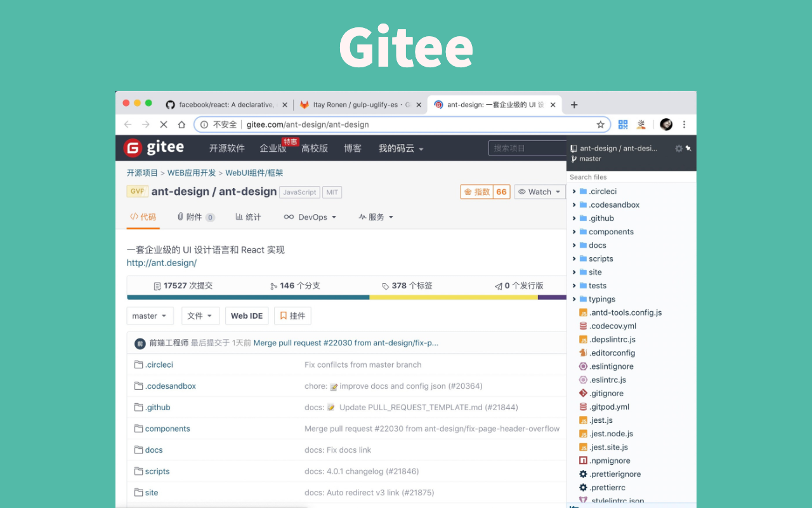Screen dimensions: 812x508
Task: Expand typings folder in sidebar tree
Action: (574, 299)
